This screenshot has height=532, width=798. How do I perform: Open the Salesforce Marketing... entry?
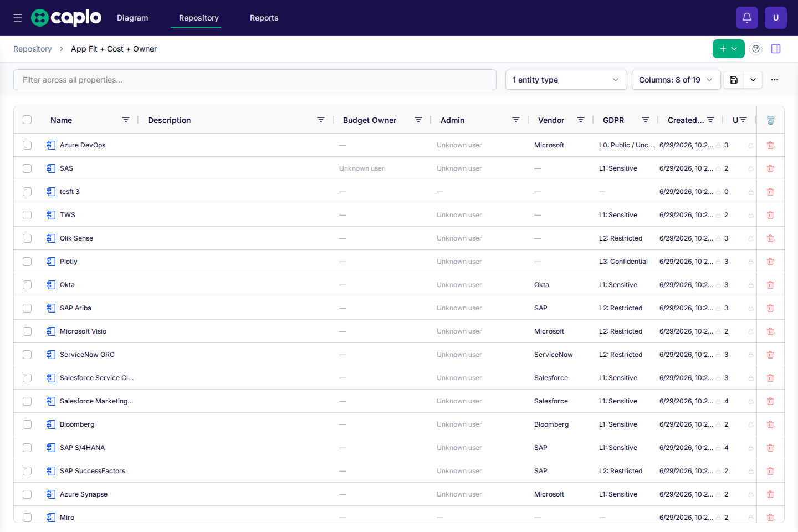(x=96, y=401)
